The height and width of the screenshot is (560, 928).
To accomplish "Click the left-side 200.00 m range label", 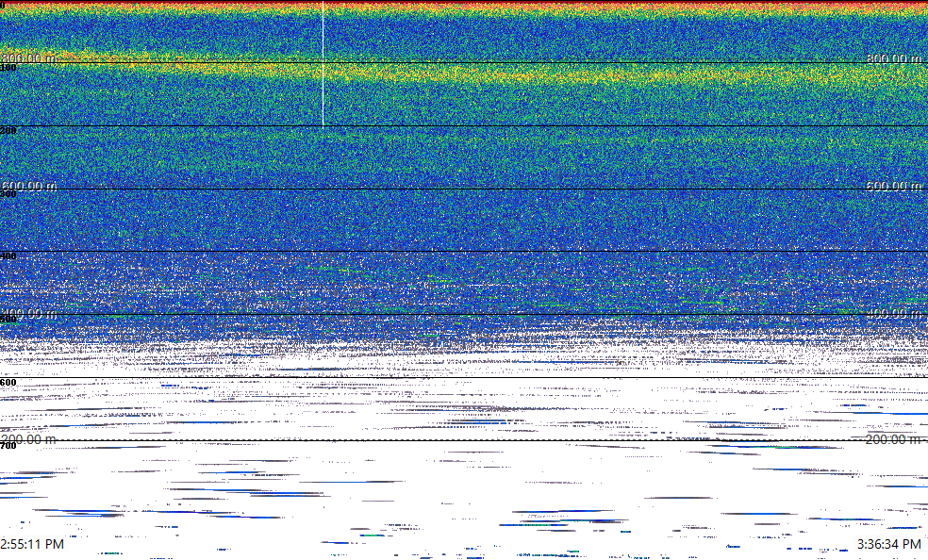I will click(x=28, y=439).
